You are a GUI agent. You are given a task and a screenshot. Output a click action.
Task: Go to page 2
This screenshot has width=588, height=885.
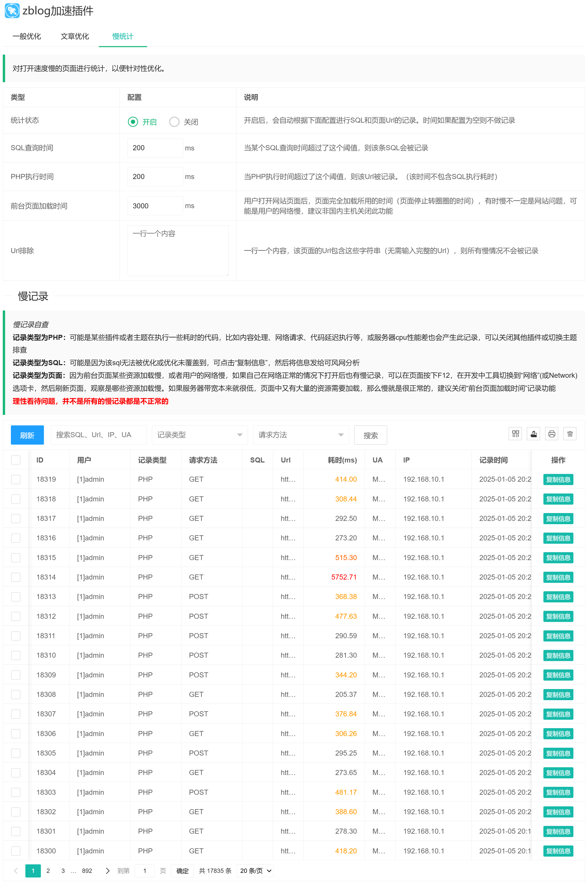48,870
